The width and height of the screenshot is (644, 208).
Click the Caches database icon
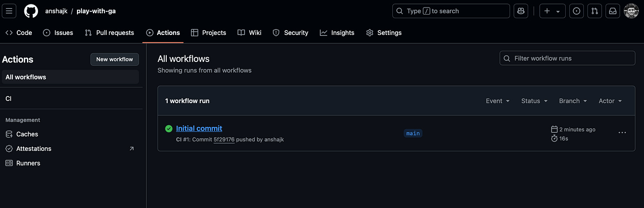[x=9, y=134]
